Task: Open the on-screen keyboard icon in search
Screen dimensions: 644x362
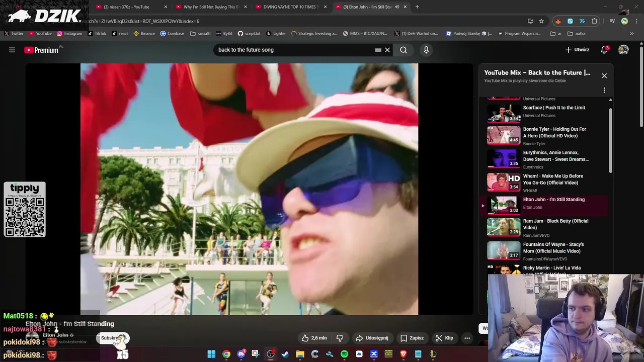Action: 378,50
